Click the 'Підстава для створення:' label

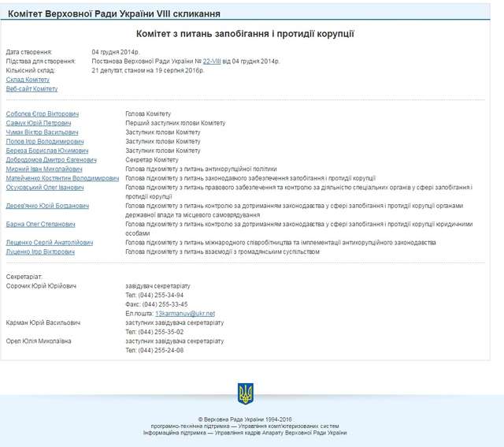(41, 61)
